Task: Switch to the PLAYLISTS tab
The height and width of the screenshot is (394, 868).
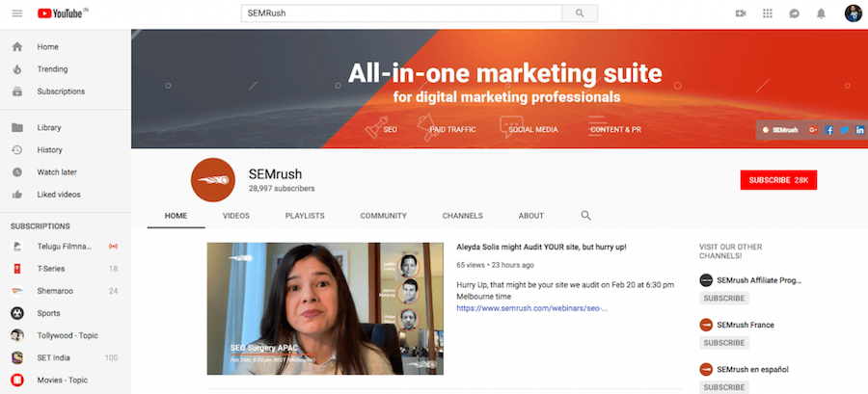Action: coord(305,216)
